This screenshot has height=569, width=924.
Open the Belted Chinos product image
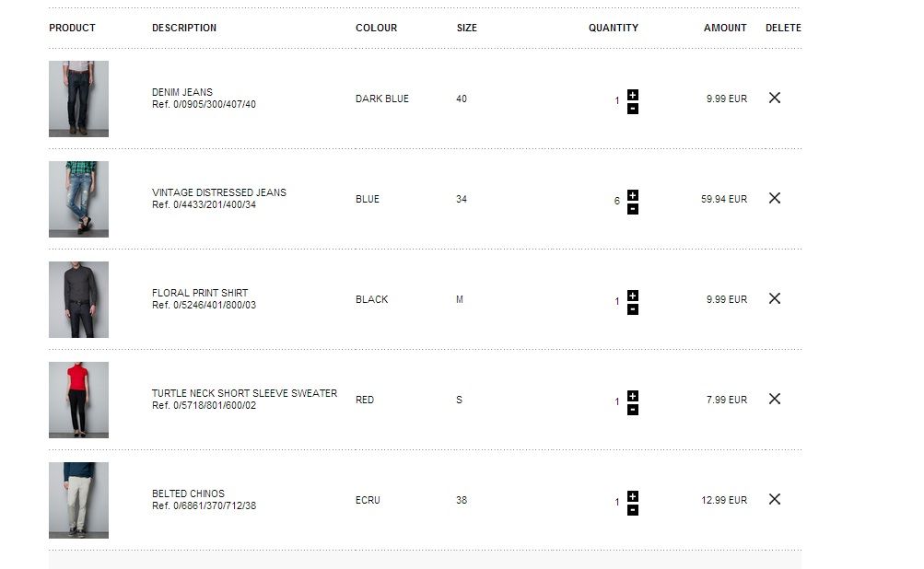78,500
